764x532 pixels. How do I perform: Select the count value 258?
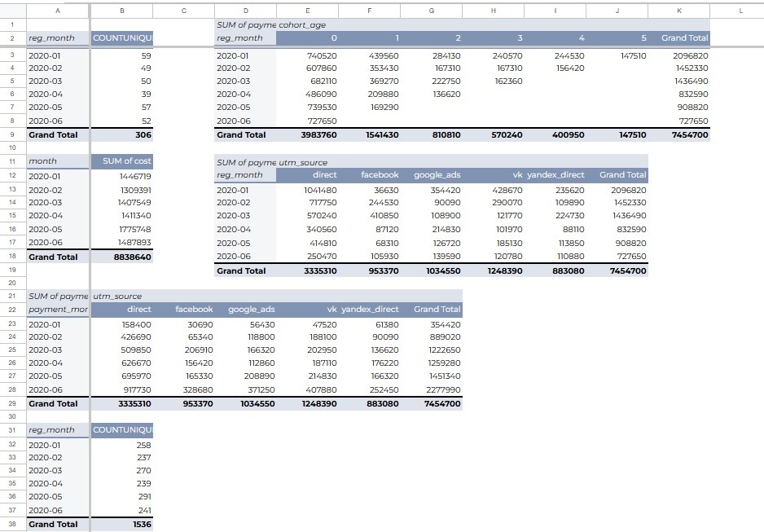pyautogui.click(x=122, y=446)
